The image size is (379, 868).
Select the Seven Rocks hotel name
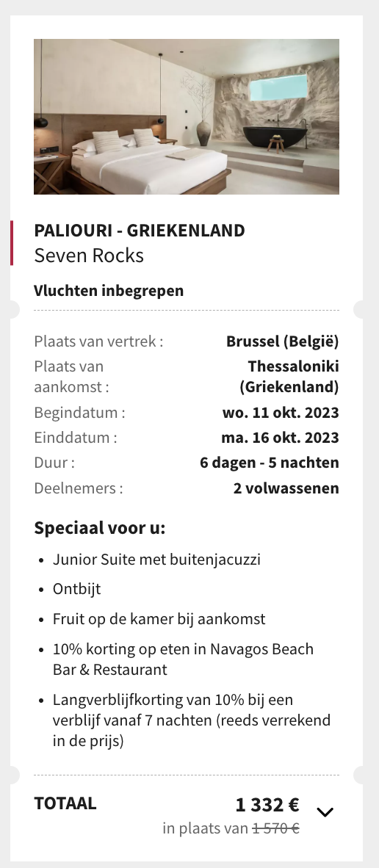click(x=89, y=256)
